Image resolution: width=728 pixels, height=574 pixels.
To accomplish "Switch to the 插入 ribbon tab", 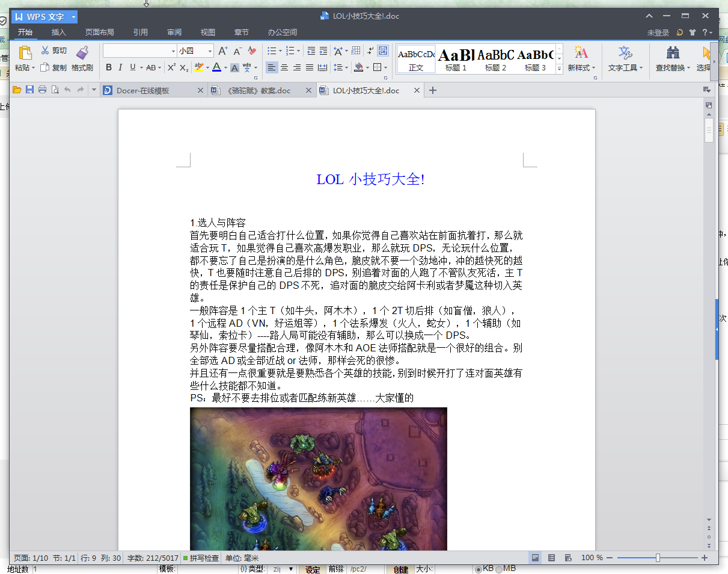I will [x=59, y=32].
